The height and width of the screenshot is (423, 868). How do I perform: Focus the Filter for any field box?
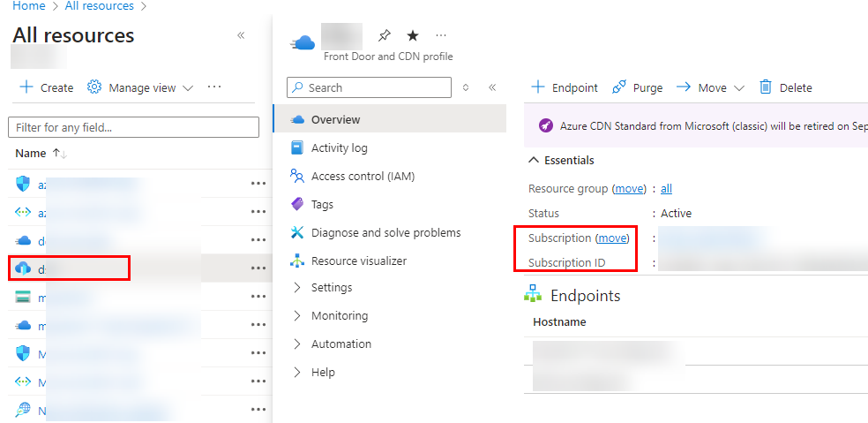(x=133, y=127)
